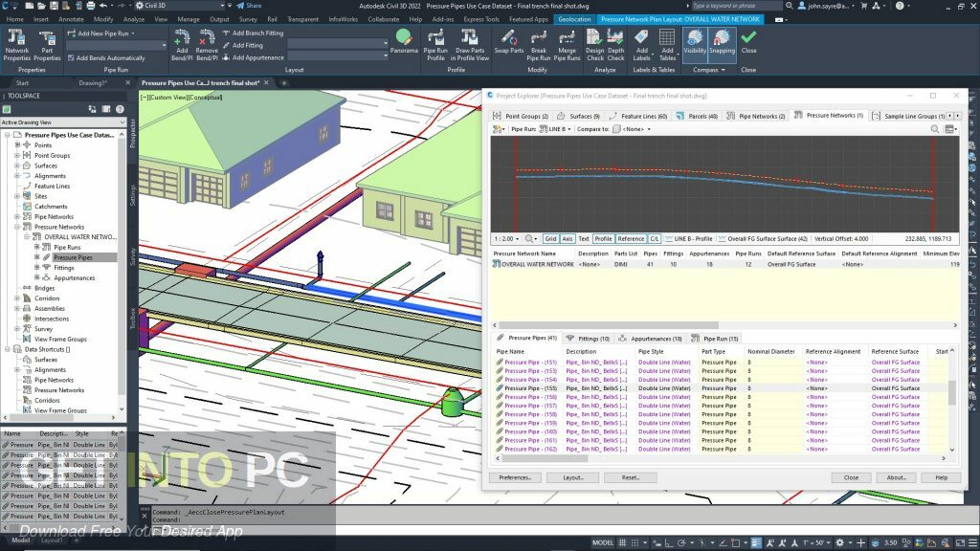Select Draw Parts in Profile View
This screenshot has height=551, width=980.
tap(469, 44)
